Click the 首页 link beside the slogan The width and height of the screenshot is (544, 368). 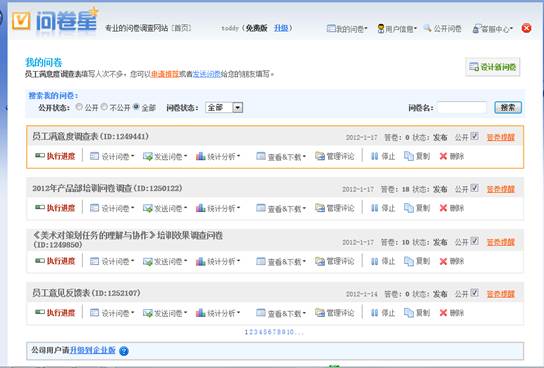(x=181, y=28)
